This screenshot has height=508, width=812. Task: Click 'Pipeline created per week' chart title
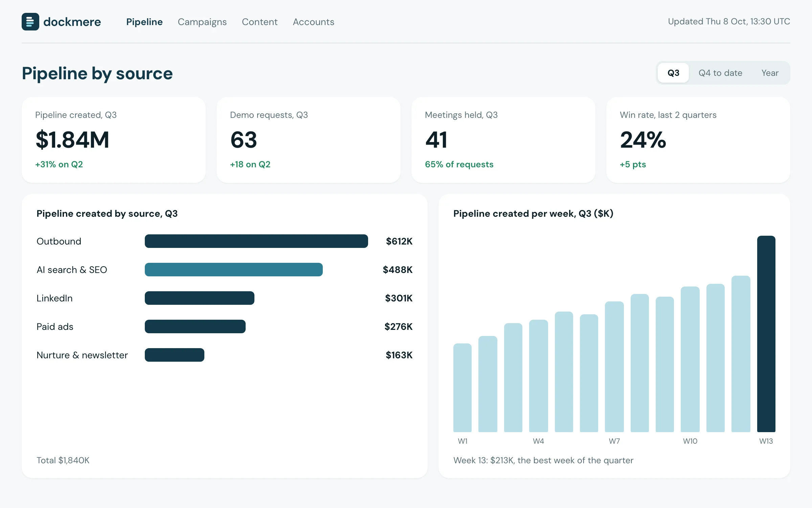click(x=533, y=214)
